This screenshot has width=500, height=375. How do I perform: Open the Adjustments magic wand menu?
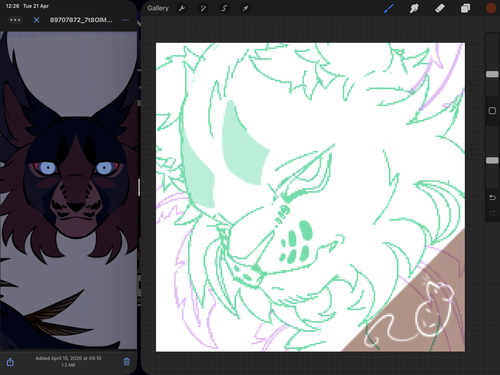(x=203, y=8)
